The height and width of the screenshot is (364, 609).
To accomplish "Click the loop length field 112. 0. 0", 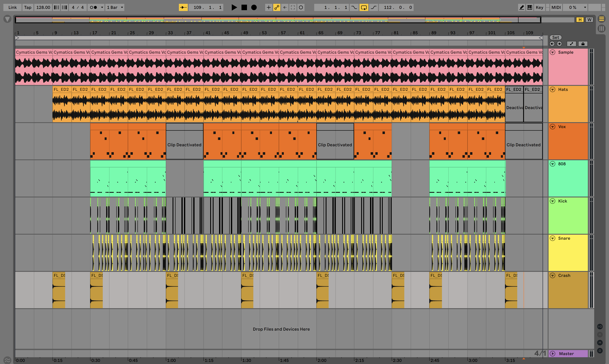I will coord(396,7).
